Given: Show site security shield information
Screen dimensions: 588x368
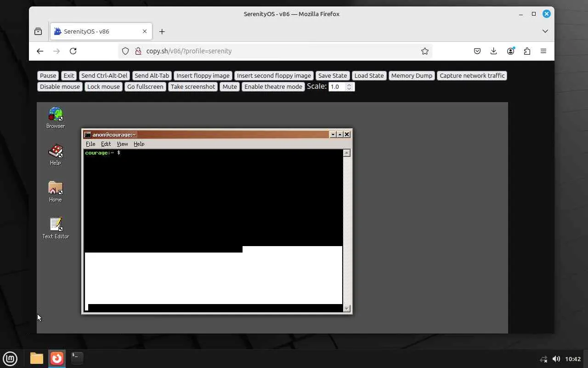Looking at the screenshot, I should pos(125,51).
